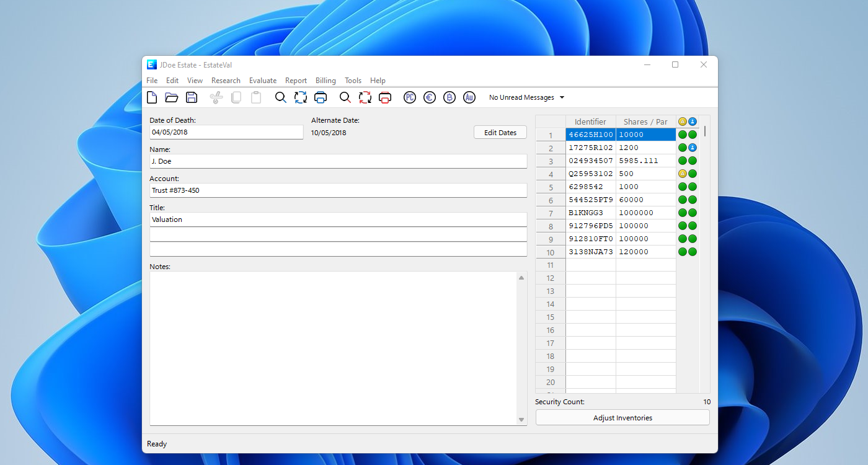Click the blue person icon in row 2
Screen dimensions: 868x465
pos(693,148)
